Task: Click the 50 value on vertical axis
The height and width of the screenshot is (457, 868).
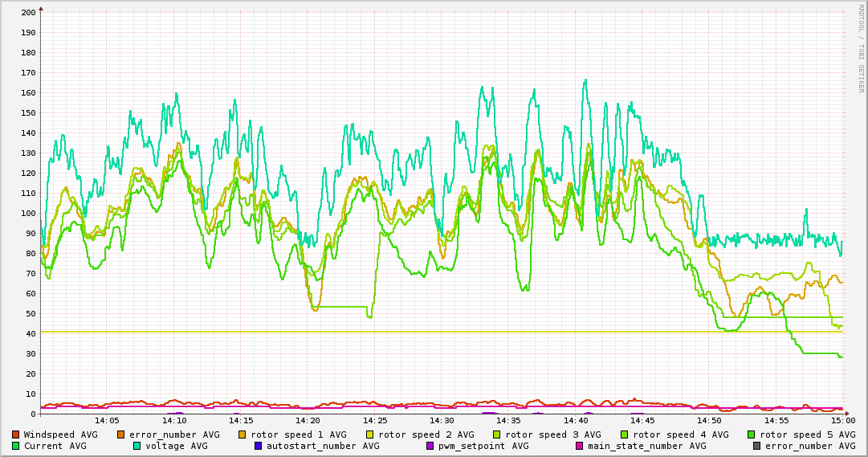Action: (x=31, y=313)
